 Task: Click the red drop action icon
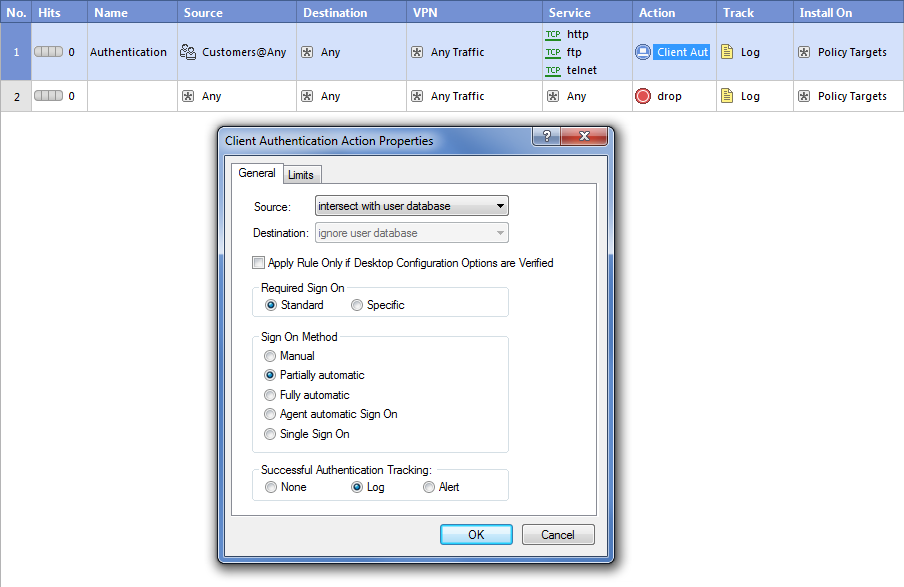click(x=643, y=96)
